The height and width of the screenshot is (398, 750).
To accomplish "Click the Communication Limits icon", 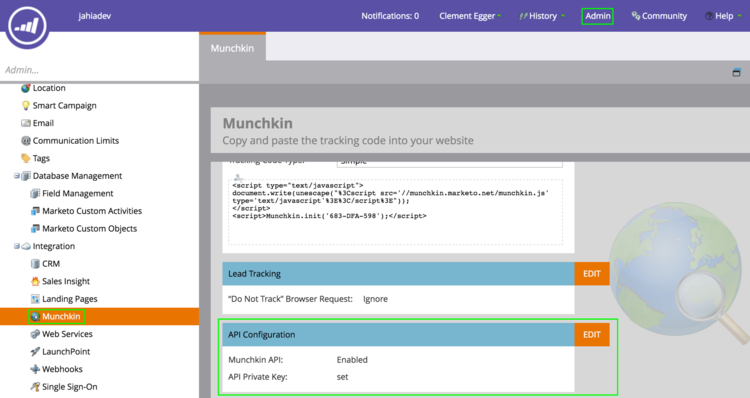I will [26, 141].
